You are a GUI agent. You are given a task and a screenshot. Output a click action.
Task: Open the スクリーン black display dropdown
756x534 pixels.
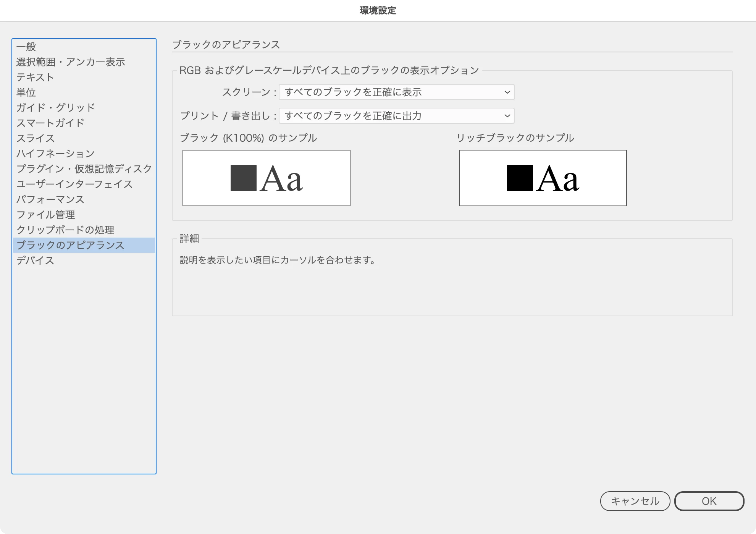coord(396,92)
